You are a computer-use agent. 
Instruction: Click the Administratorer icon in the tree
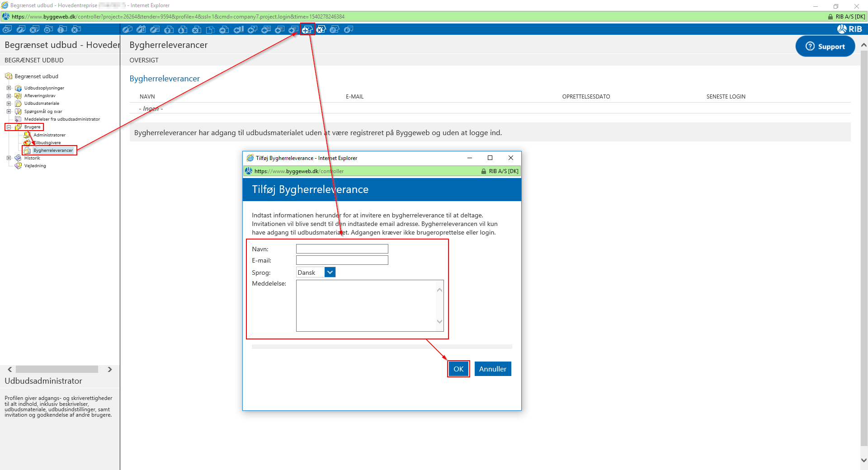[x=27, y=135]
